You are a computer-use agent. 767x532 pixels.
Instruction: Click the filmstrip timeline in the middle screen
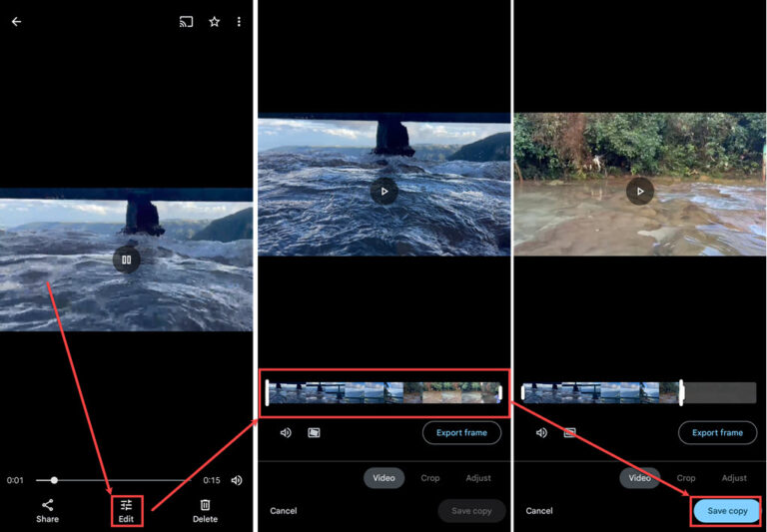pos(383,392)
